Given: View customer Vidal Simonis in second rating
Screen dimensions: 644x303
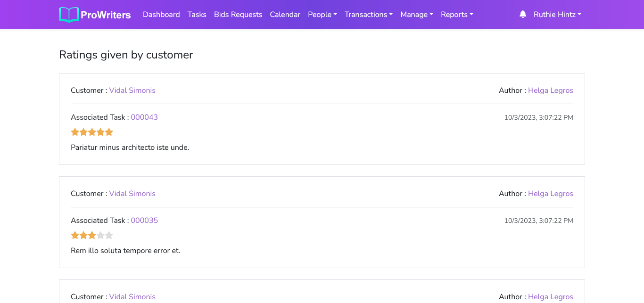Looking at the screenshot, I should click(x=132, y=194).
